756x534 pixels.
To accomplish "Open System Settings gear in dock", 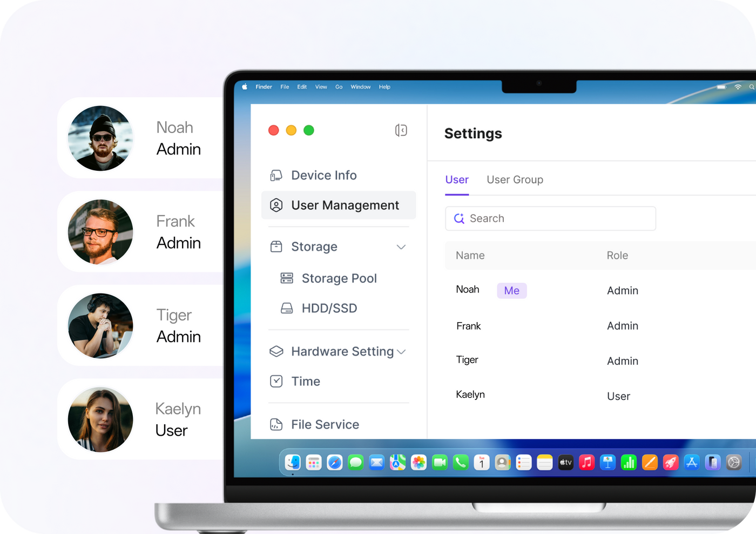I will point(734,462).
